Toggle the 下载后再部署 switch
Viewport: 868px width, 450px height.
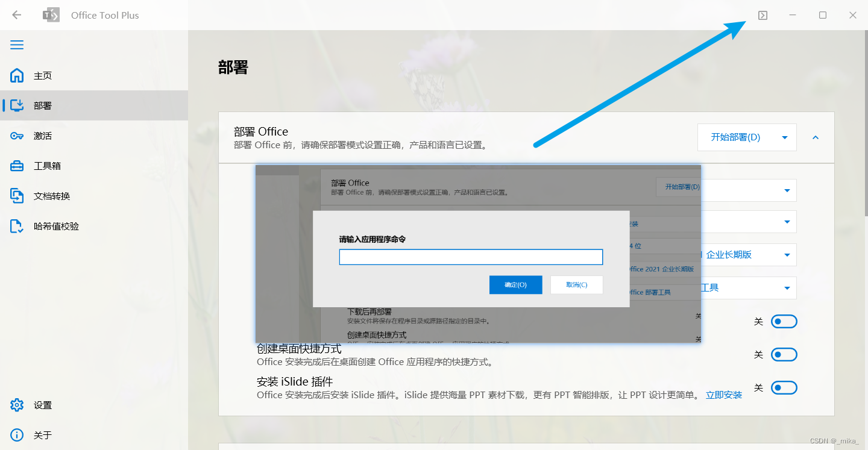tap(784, 322)
